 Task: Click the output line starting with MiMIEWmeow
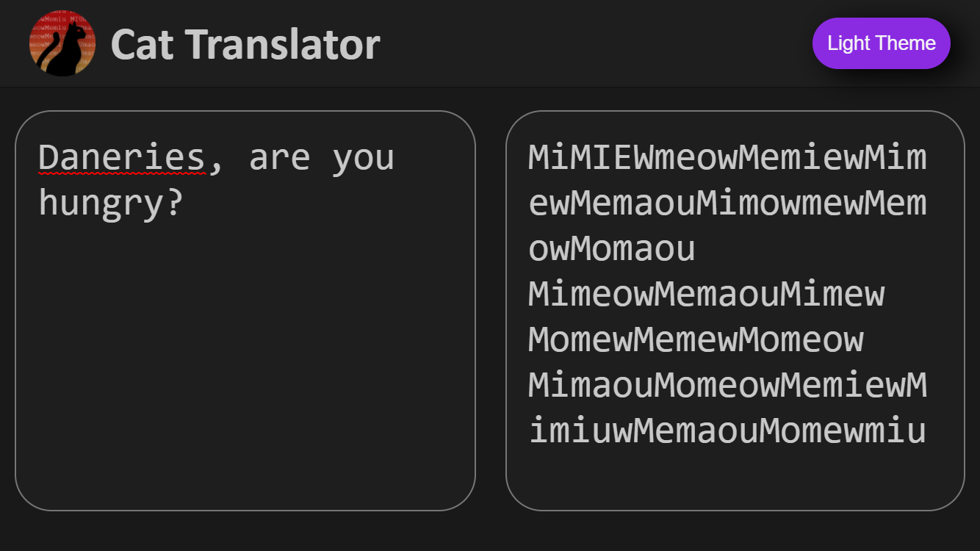(727, 158)
